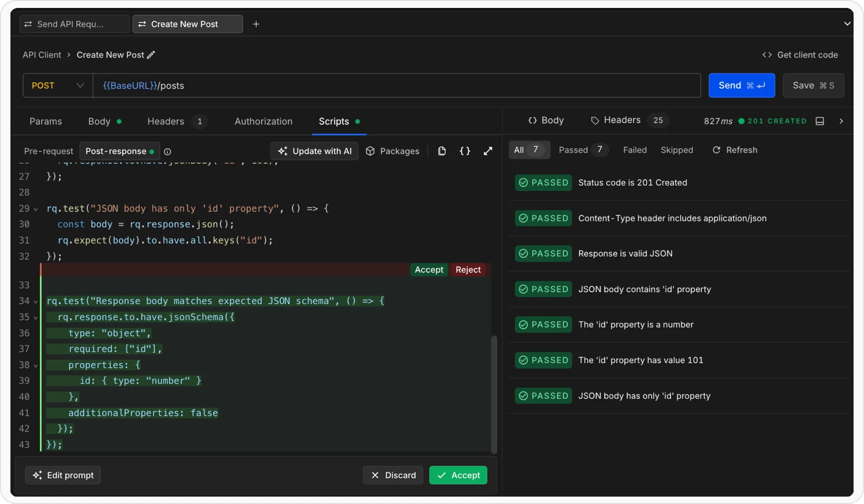Open the code snippets braces icon
Screen dimensions: 864x504
(x=465, y=151)
